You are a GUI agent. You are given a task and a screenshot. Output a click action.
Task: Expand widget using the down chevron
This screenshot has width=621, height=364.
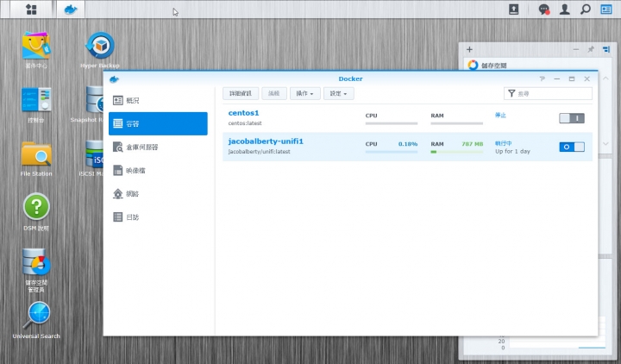tap(605, 144)
